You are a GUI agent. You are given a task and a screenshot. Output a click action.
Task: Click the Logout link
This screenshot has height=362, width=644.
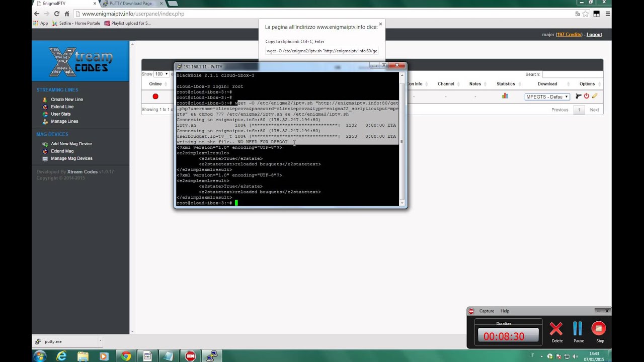(594, 35)
